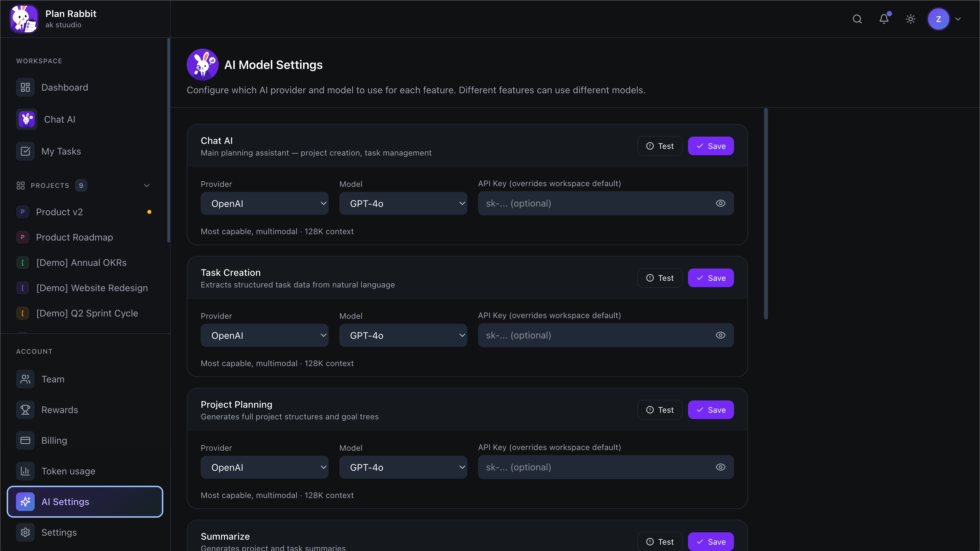Toggle light theme sun icon

coord(910,19)
